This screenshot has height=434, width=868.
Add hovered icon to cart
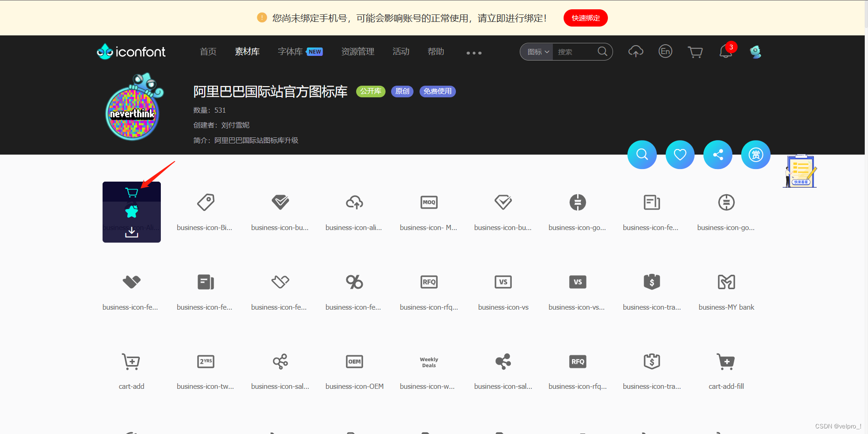tap(131, 192)
